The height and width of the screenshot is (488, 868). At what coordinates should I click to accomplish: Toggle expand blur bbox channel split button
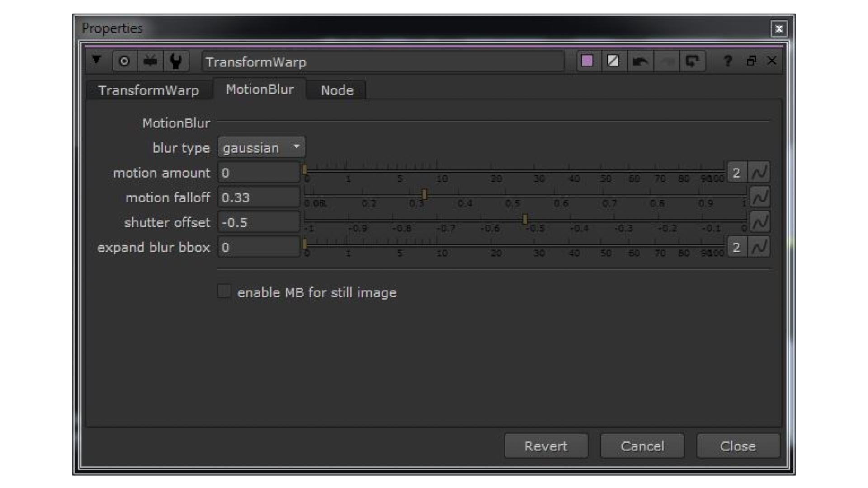click(736, 247)
